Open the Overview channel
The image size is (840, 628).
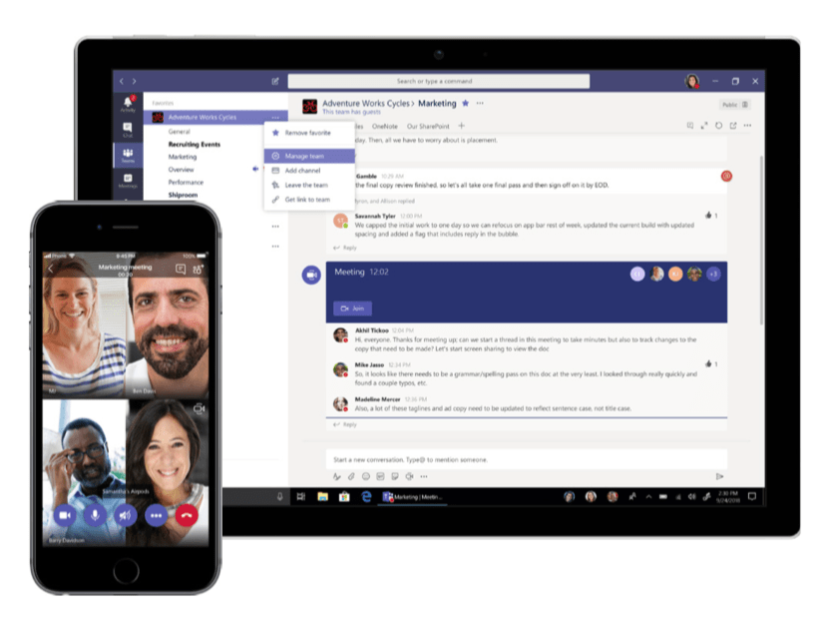182,170
